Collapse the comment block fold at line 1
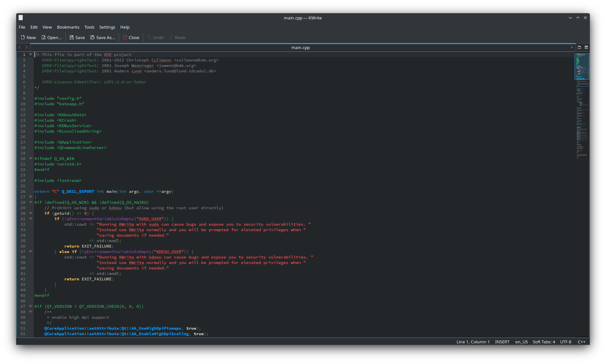 point(31,54)
